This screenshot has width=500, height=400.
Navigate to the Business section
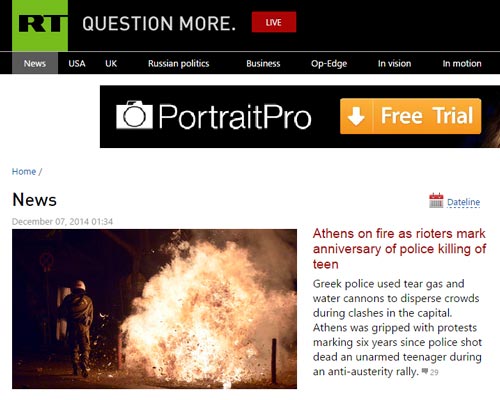(263, 63)
